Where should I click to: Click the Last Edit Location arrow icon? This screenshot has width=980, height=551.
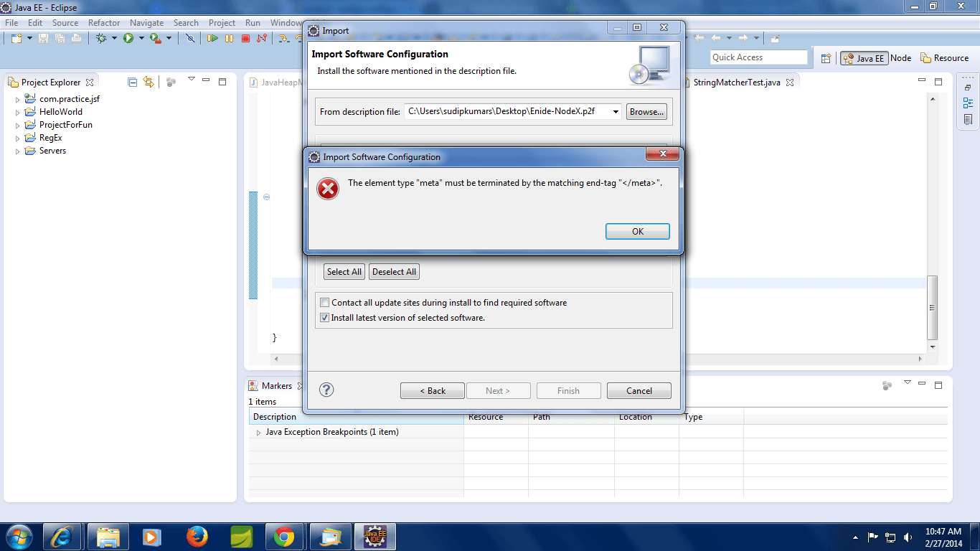[697, 38]
